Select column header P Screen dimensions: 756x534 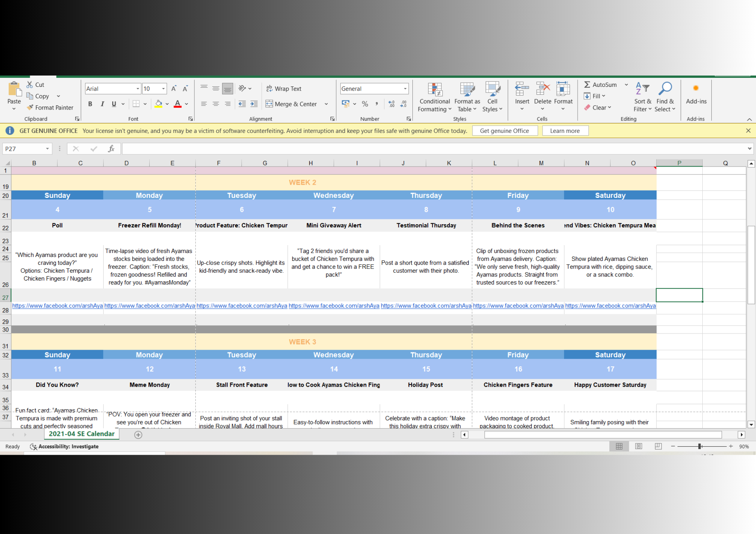click(x=679, y=163)
